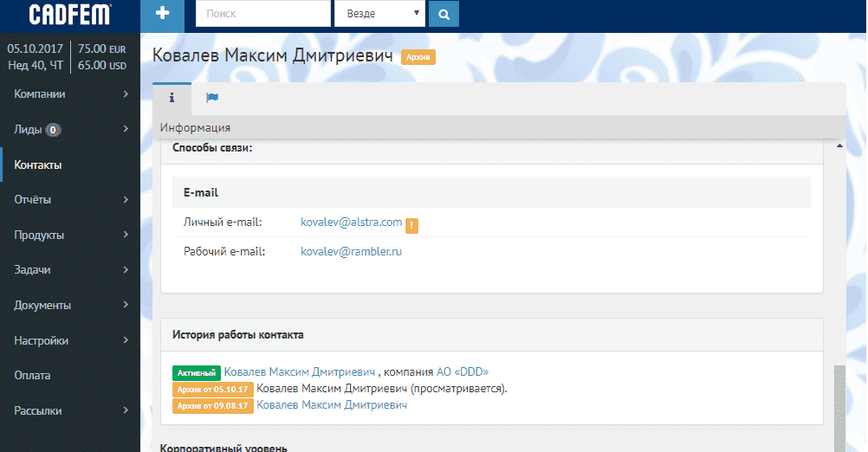Click the 75.00 EUR exchange rate
The height and width of the screenshot is (452, 868).
[x=102, y=48]
